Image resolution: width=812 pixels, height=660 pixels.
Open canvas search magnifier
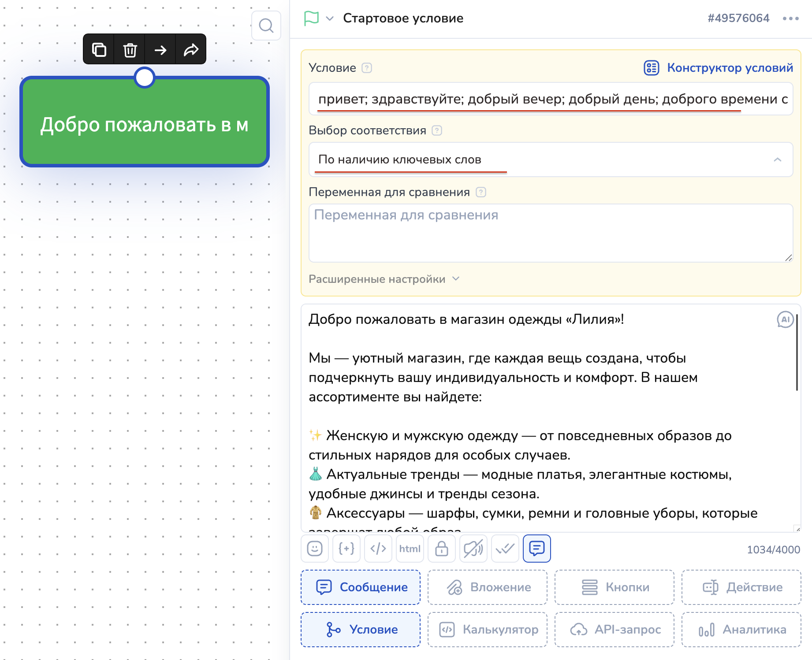[266, 26]
